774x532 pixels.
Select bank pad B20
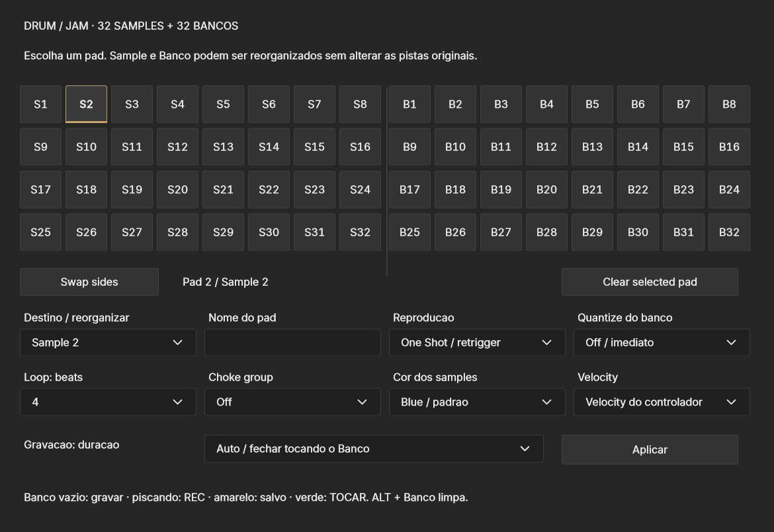(x=546, y=190)
